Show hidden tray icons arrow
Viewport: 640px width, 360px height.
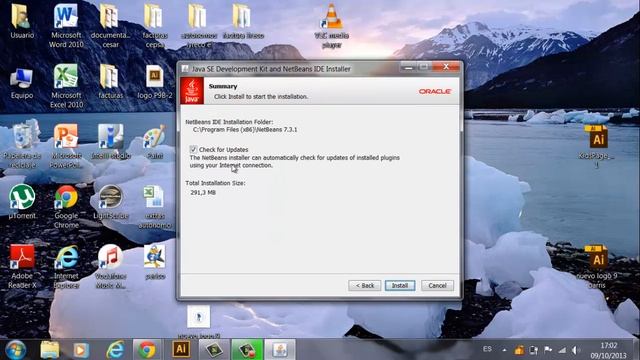click(x=504, y=350)
